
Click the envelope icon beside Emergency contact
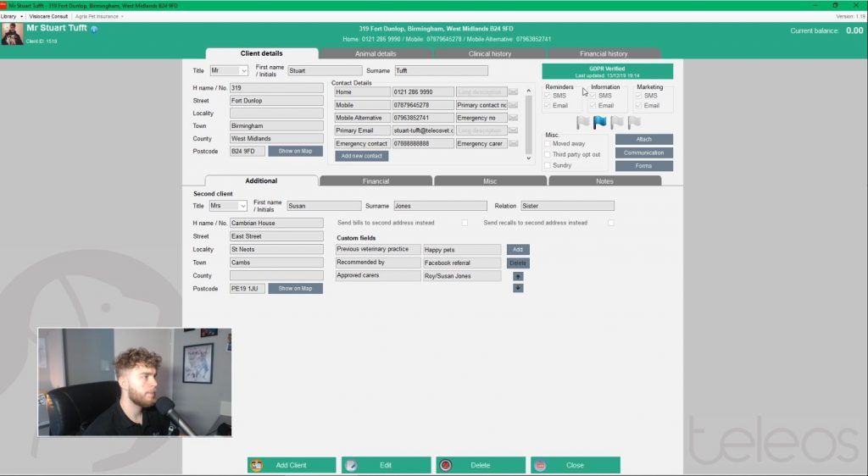[x=513, y=144]
